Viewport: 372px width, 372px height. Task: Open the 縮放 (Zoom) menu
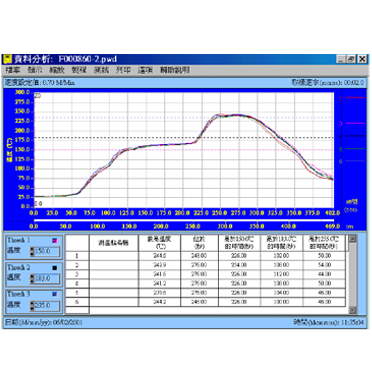pos(57,70)
